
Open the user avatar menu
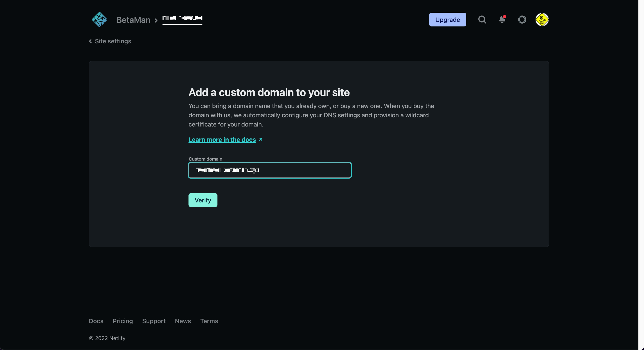coord(542,20)
